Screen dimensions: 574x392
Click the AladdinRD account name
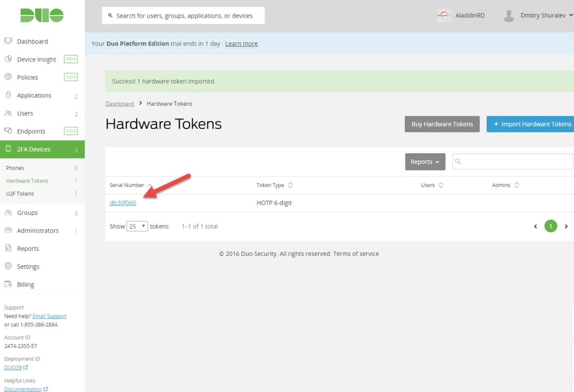470,15
